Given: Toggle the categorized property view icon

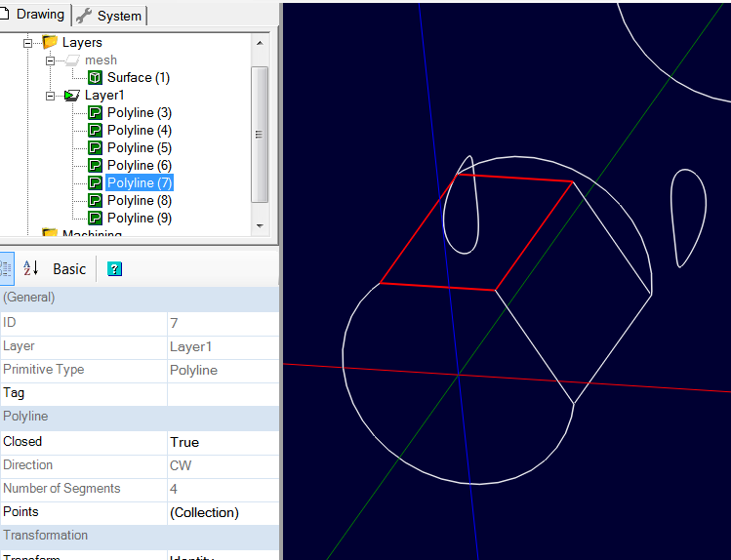Looking at the screenshot, I should [6, 269].
